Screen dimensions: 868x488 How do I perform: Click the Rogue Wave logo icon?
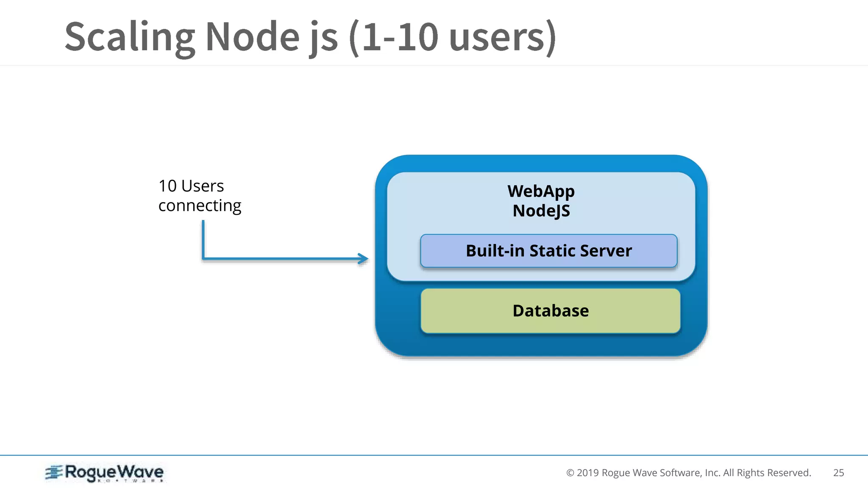coord(54,472)
